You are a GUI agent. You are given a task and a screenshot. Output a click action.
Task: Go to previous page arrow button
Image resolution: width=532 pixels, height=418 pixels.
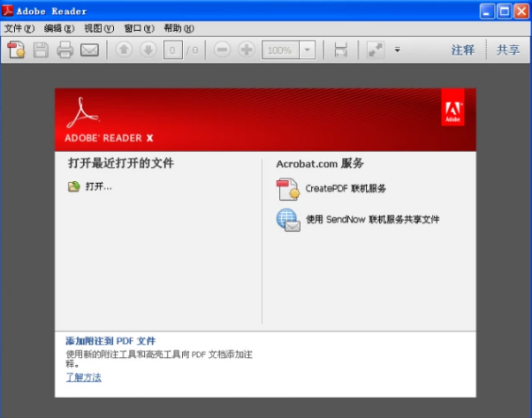pyautogui.click(x=124, y=49)
